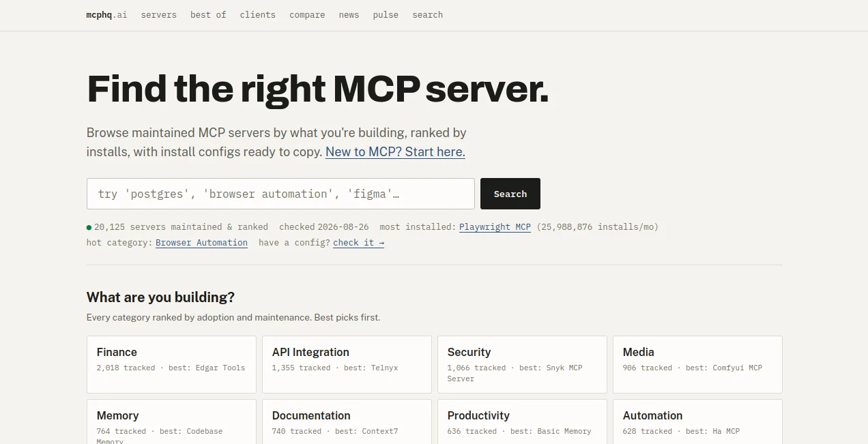Select the '25,988,876 installs/mo' text
868x444 pixels.
tap(597, 227)
